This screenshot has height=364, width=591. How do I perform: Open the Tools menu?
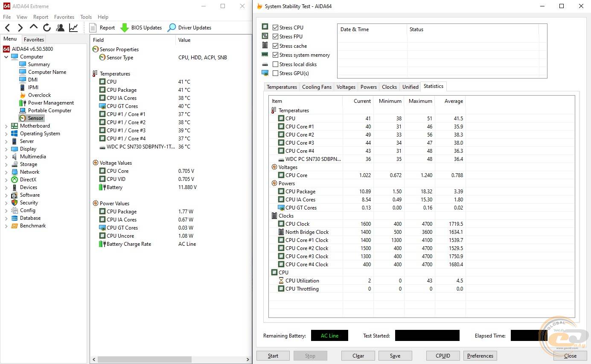pyautogui.click(x=86, y=17)
